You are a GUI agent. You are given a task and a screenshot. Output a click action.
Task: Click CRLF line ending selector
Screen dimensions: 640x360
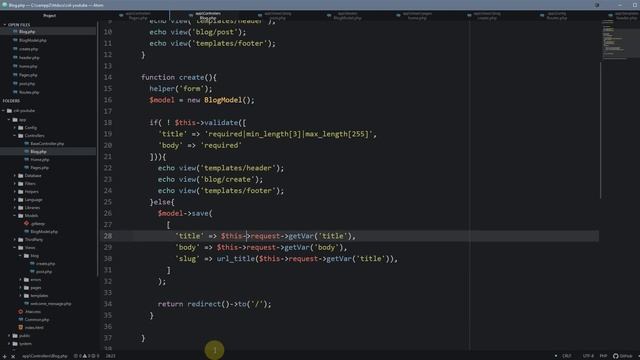click(567, 356)
